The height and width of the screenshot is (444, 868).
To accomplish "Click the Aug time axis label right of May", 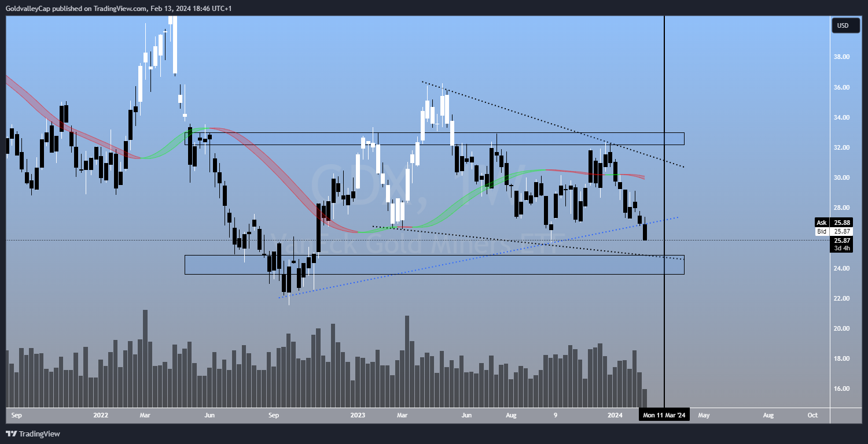I will (768, 415).
